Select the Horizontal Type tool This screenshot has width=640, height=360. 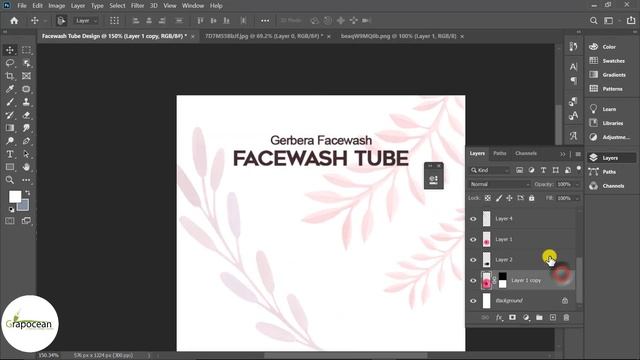[10, 154]
